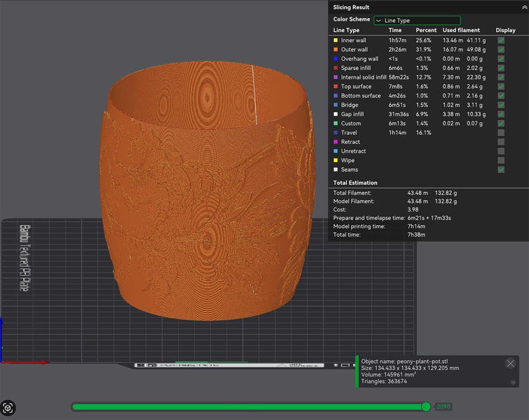Click the Travel time 1h14m value

[398, 133]
